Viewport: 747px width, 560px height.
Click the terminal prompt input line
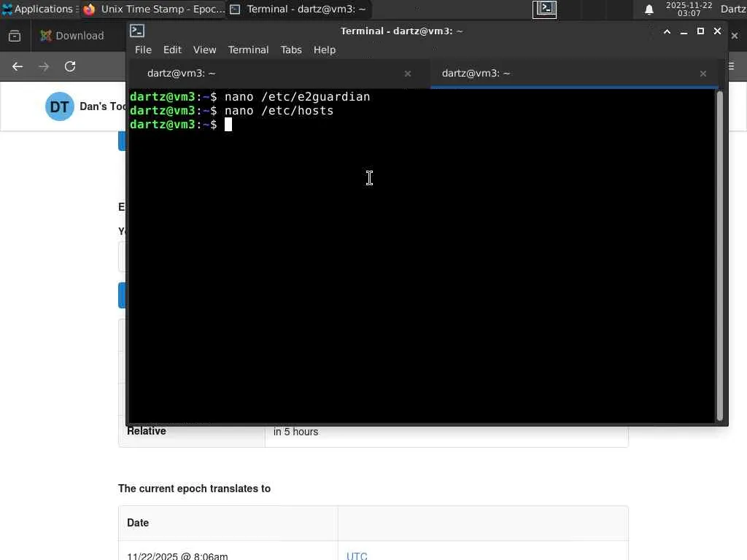click(422, 124)
